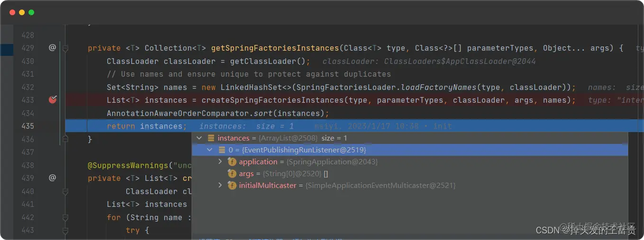
Task: Click the field icon beside args
Action: click(x=232, y=174)
